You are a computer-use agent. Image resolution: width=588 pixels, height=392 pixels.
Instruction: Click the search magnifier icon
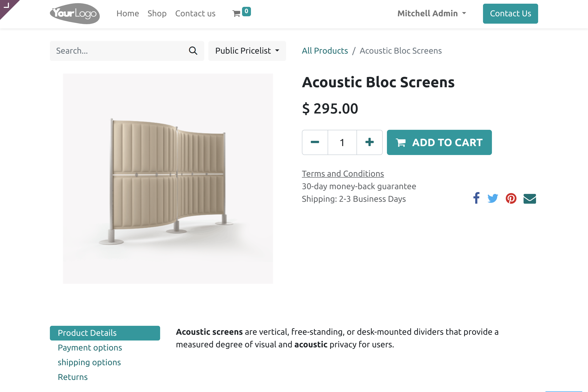tap(193, 51)
